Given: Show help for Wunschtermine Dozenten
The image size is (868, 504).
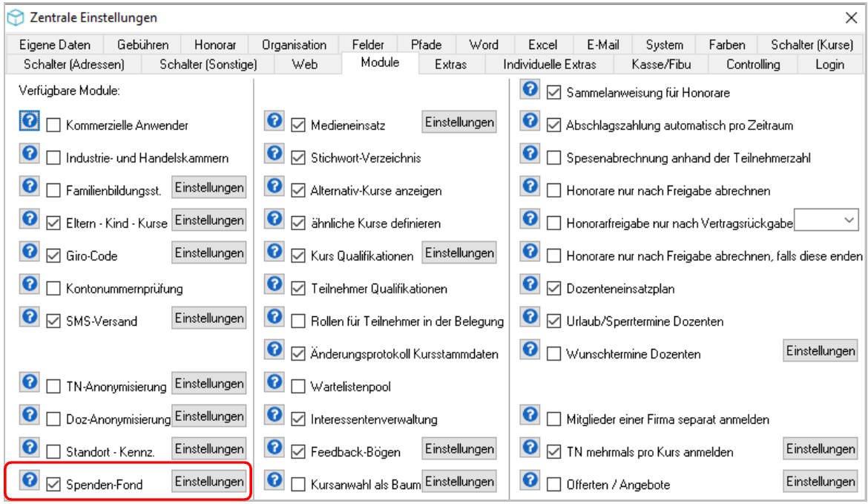Looking at the screenshot, I should (530, 350).
